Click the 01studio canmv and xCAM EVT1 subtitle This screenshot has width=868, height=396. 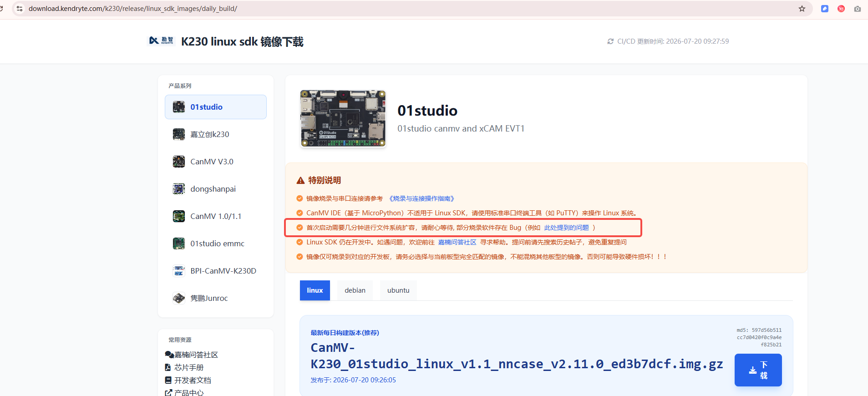[461, 129]
